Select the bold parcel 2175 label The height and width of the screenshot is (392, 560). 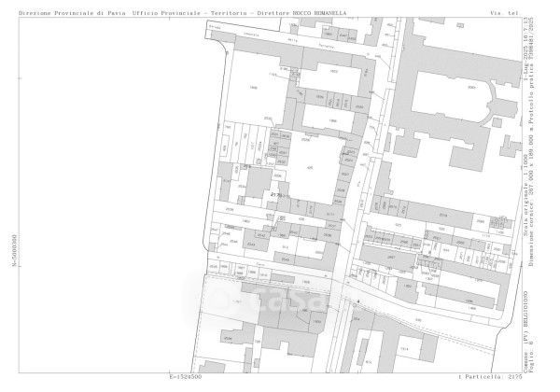tap(276, 193)
